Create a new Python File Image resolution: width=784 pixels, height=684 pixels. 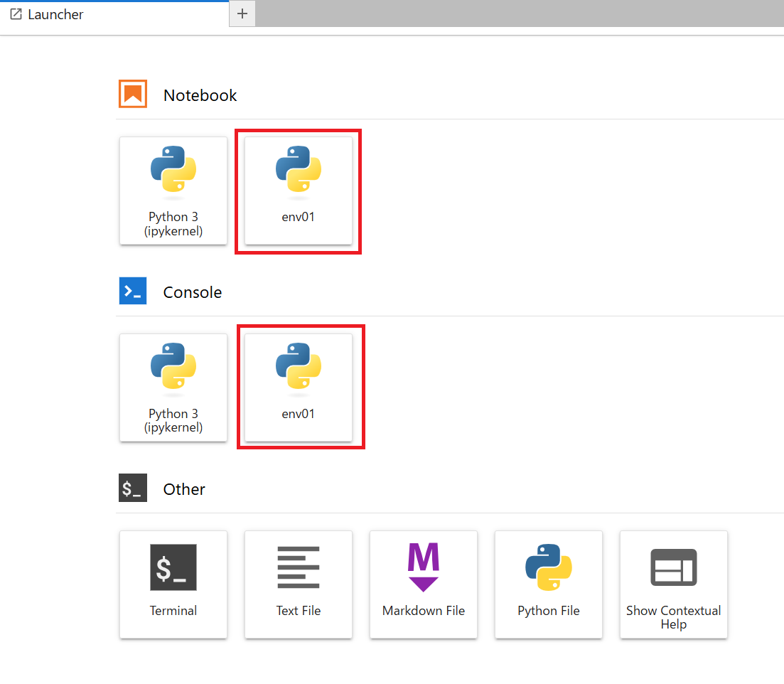(549, 584)
